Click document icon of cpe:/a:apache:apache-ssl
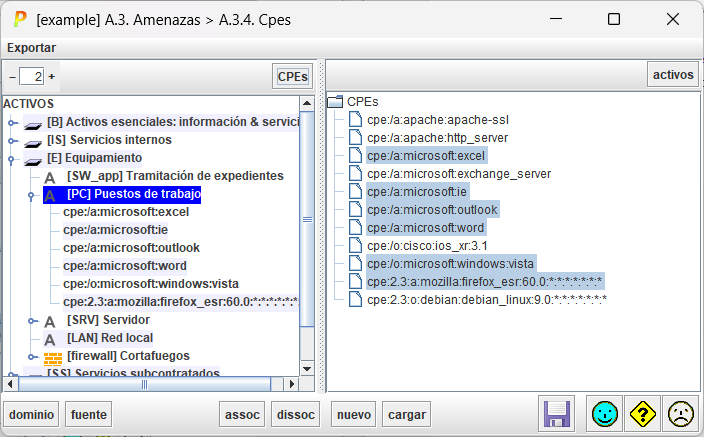 point(355,119)
